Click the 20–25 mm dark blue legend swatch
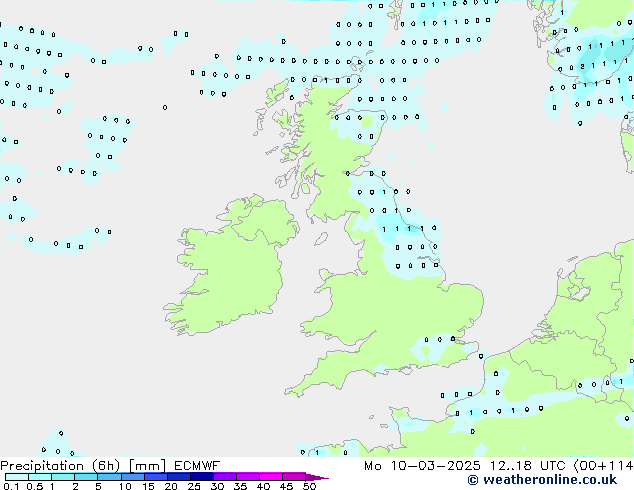The width and height of the screenshot is (634, 490). (178, 477)
